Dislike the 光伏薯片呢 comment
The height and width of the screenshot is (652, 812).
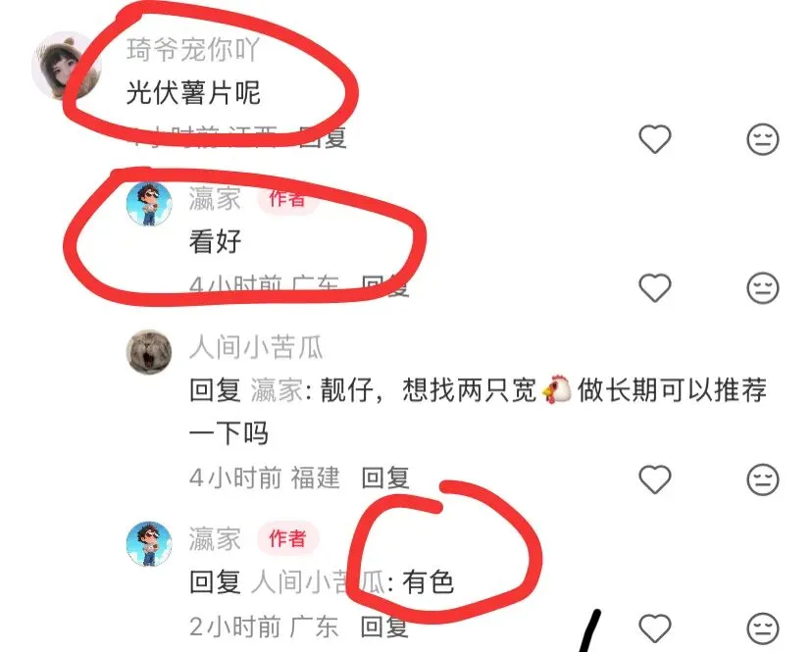[x=762, y=139]
